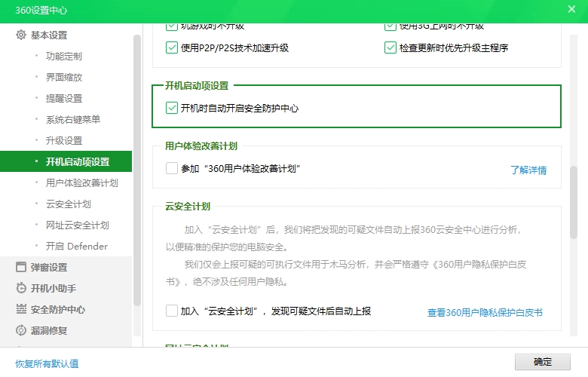Click the 开机小助手 clock icon
Image resolution: width=588 pixels, height=377 pixels.
pos(21,288)
